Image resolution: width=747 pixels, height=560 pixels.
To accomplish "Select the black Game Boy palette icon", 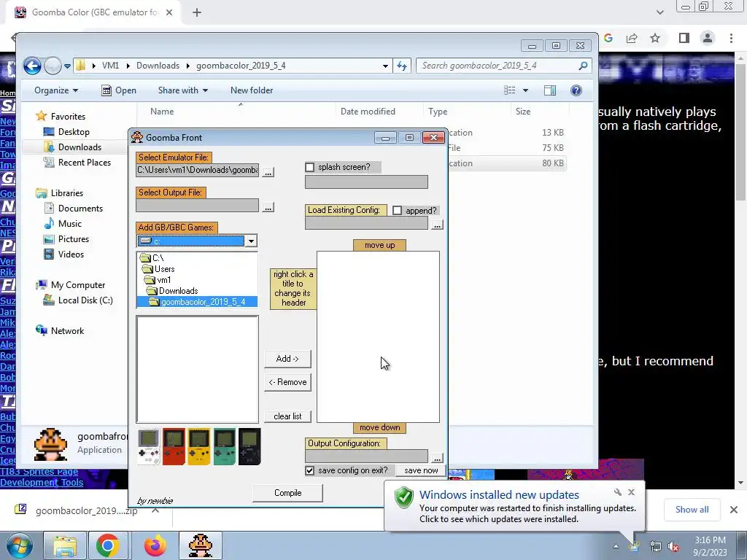I will [249, 447].
